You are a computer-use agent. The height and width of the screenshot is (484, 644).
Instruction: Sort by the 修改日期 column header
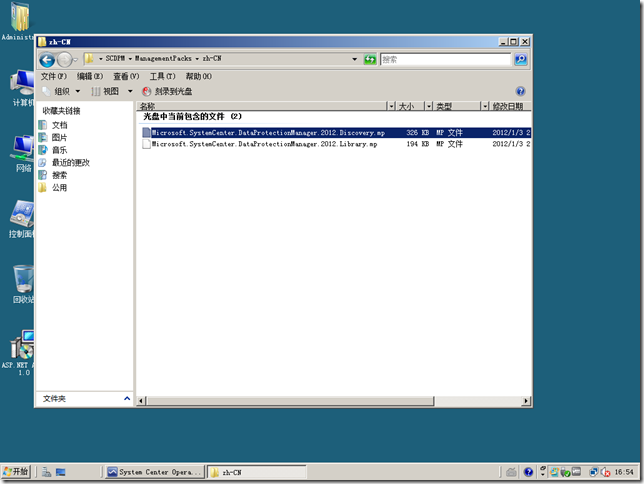(x=511, y=106)
